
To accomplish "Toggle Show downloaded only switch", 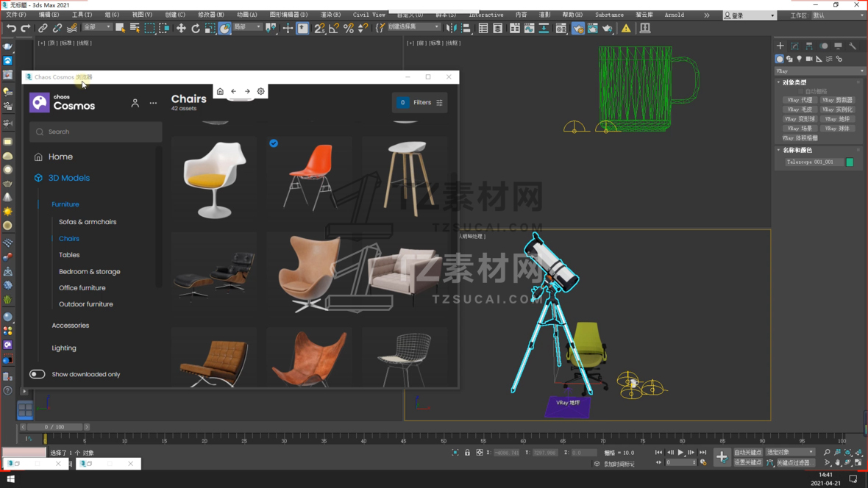I will tap(37, 374).
